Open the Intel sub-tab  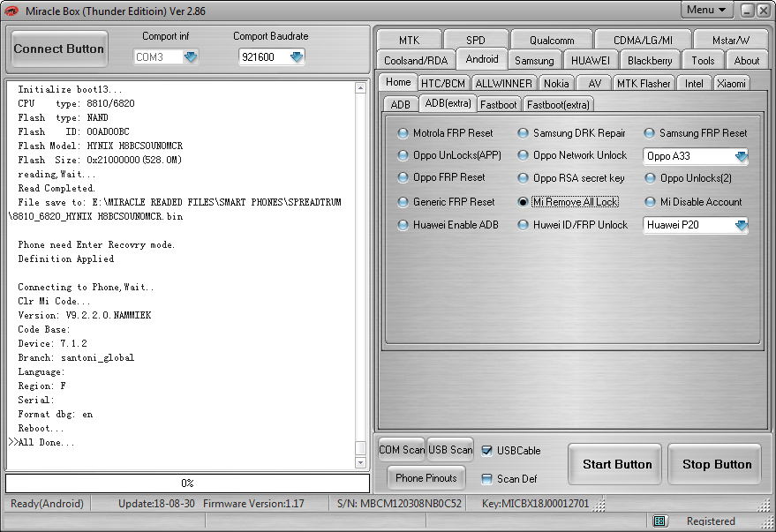tap(694, 84)
